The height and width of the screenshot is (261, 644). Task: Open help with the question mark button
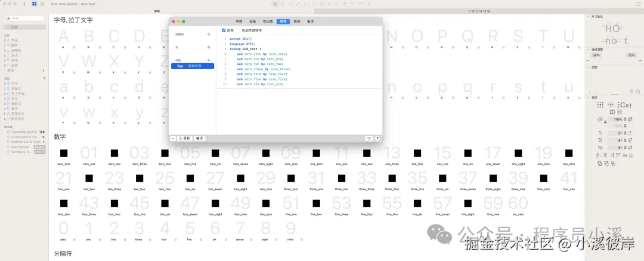(x=377, y=138)
